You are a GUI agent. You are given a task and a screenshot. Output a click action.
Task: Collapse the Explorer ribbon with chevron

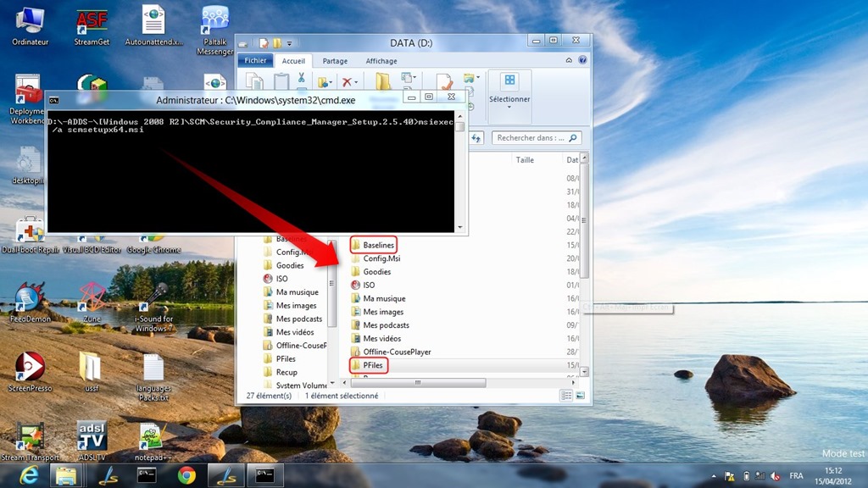pyautogui.click(x=569, y=60)
